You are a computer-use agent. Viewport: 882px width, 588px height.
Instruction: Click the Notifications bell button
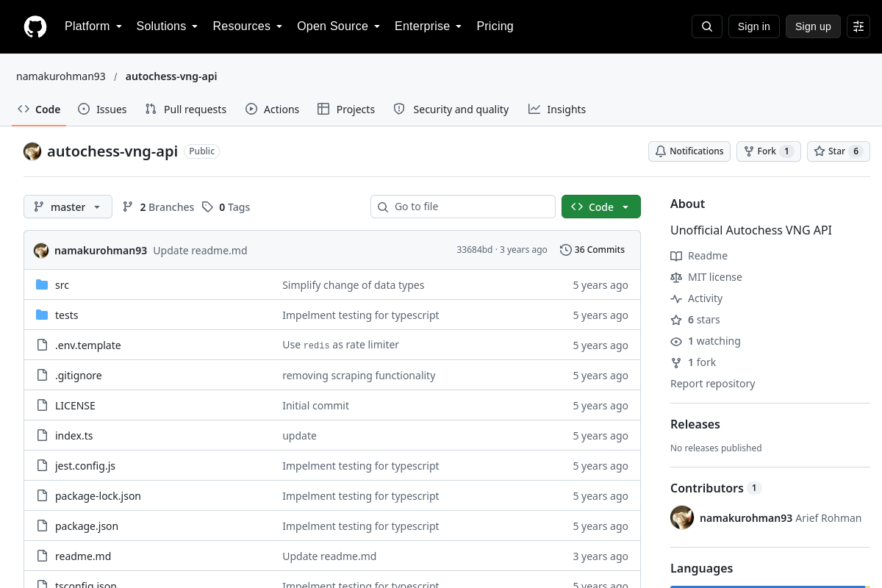coord(689,151)
